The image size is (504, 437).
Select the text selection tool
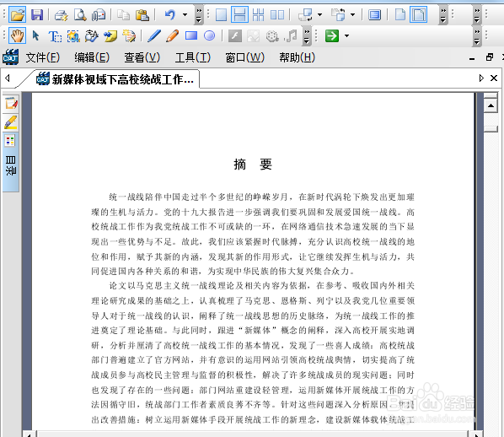click(x=55, y=36)
